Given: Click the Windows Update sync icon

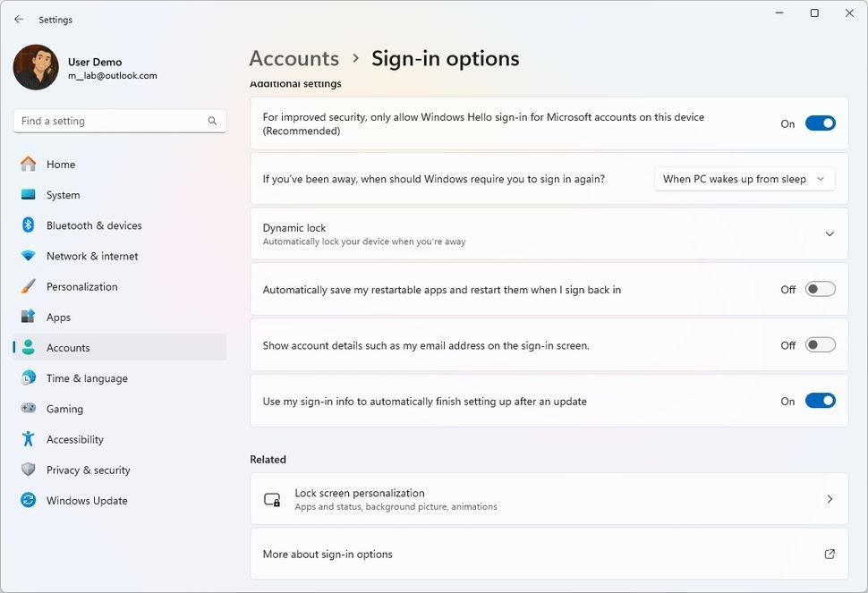Looking at the screenshot, I should pos(29,500).
